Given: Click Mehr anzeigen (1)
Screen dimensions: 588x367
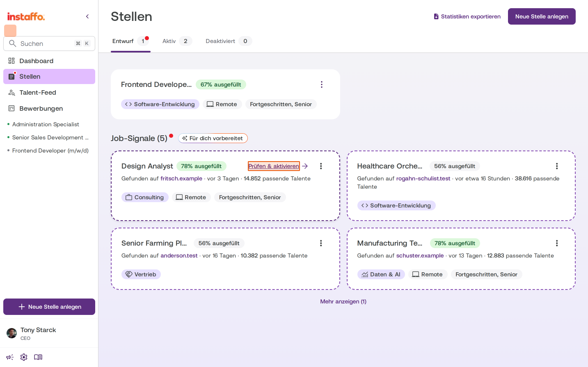Looking at the screenshot, I should 343,301.
